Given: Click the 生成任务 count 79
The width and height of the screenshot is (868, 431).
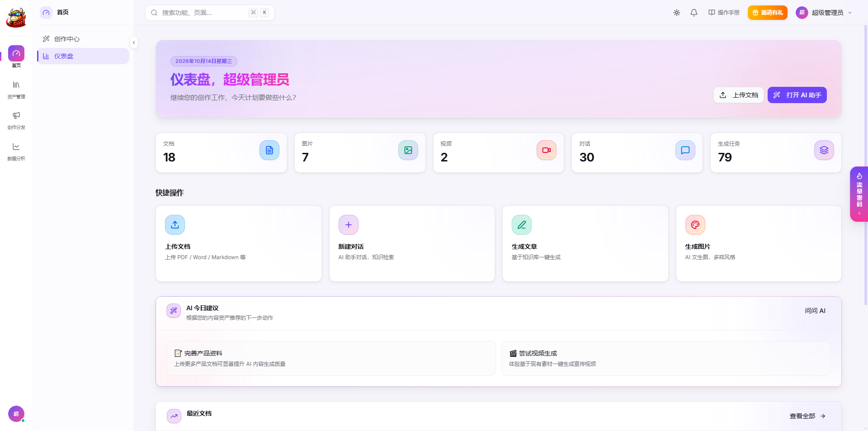Looking at the screenshot, I should point(725,157).
